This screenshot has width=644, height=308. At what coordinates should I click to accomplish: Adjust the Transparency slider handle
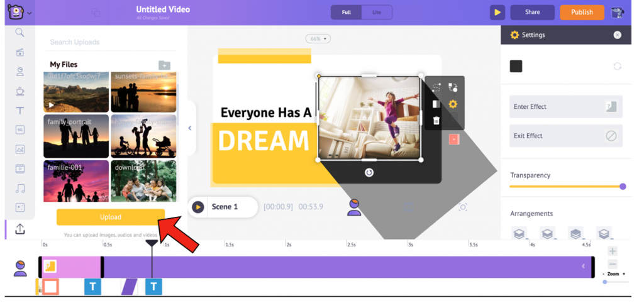[x=623, y=187]
